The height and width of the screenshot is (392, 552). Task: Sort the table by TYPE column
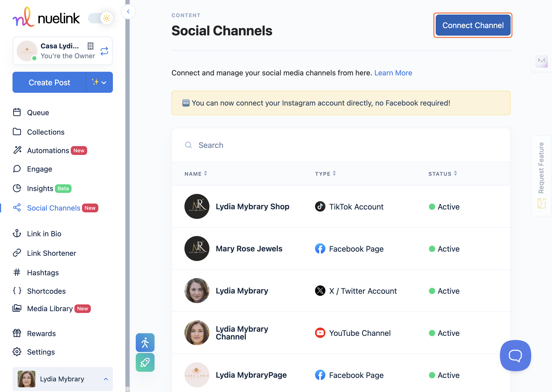[325, 174]
